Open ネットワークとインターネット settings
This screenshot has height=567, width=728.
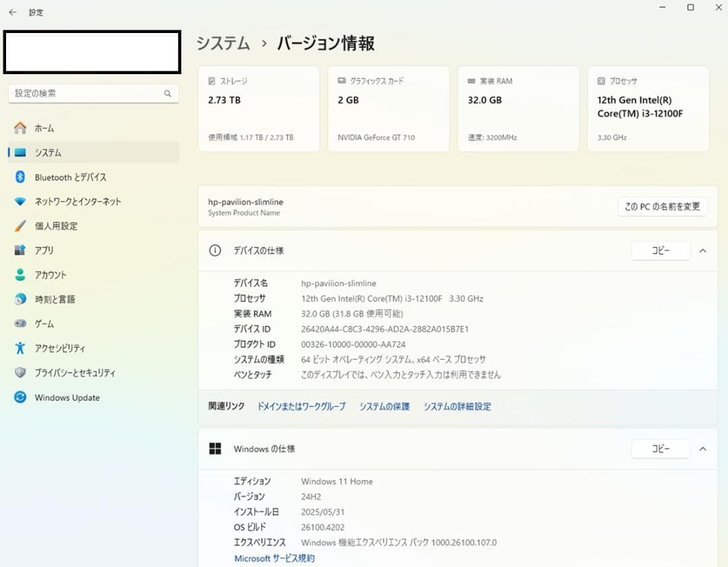click(77, 201)
